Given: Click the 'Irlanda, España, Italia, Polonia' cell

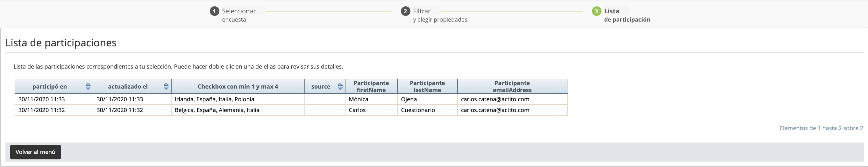Looking at the screenshot, I should 214,99.
